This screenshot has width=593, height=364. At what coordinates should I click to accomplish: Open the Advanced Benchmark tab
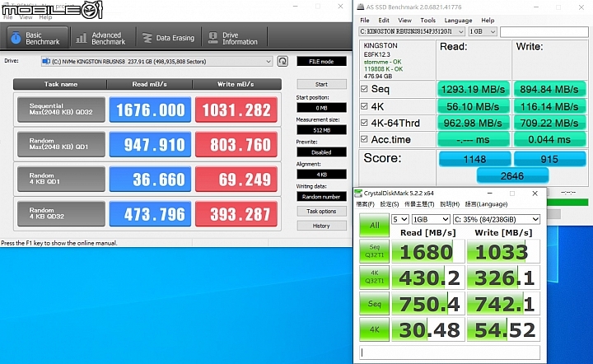pyautogui.click(x=102, y=38)
